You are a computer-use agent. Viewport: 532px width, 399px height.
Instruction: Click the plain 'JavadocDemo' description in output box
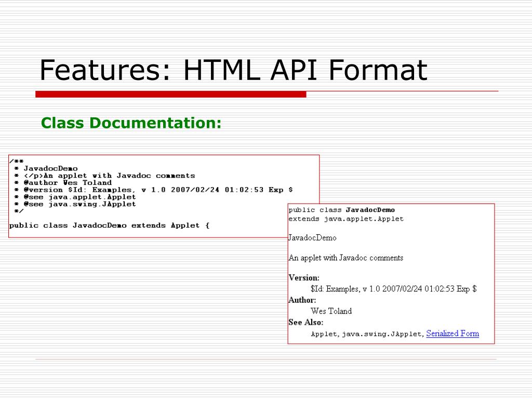pyautogui.click(x=312, y=237)
